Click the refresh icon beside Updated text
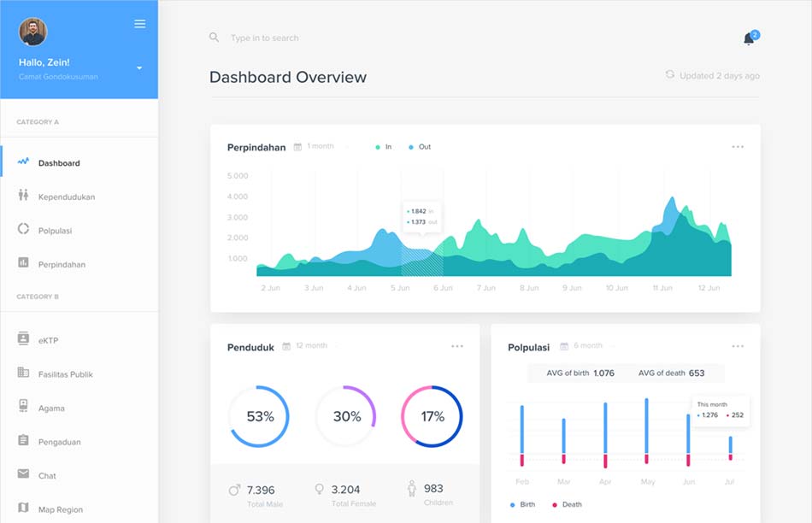This screenshot has width=812, height=523. pyautogui.click(x=670, y=75)
